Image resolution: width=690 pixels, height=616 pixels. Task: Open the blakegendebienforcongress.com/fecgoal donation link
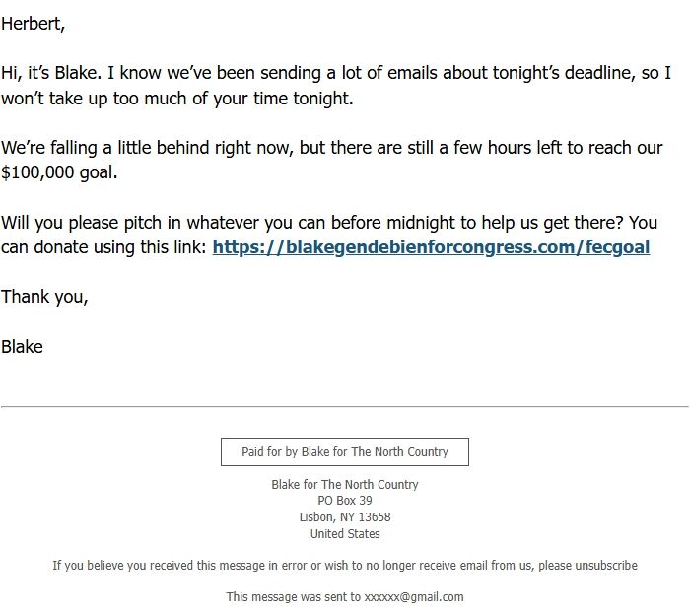(431, 247)
